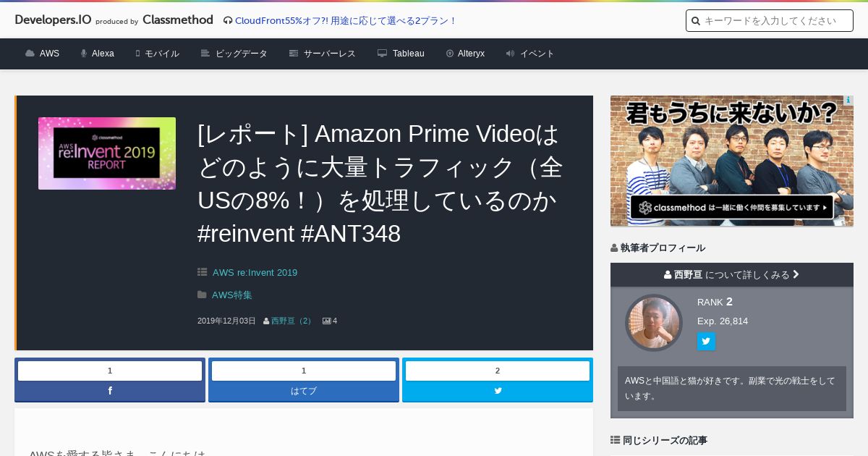Bookmark the article with はてブ button
The width and height of the screenshot is (868, 456).
(304, 391)
